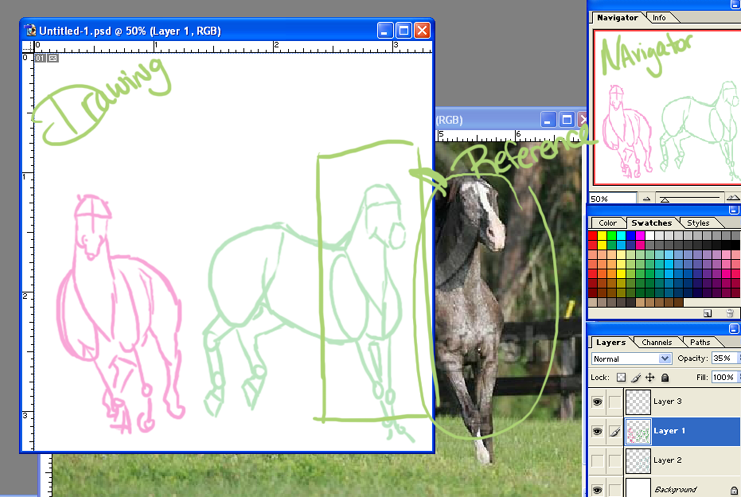The width and height of the screenshot is (741, 497).
Task: Maximize the Untitled-1.psd drawing window
Action: pos(404,31)
